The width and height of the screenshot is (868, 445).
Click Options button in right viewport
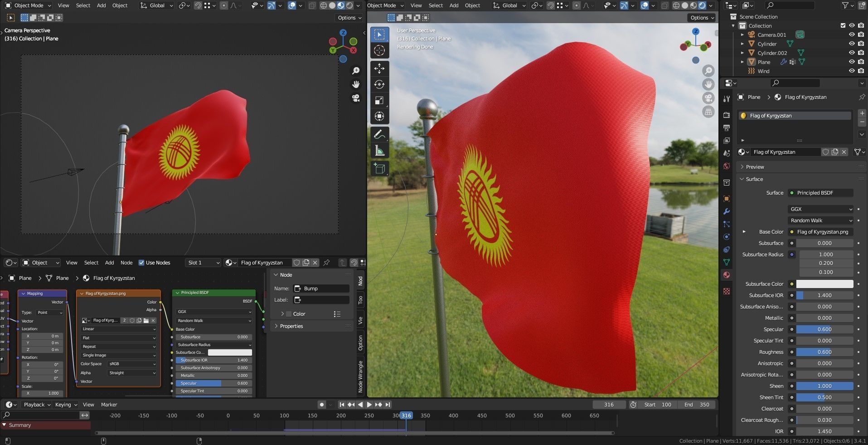pos(702,18)
